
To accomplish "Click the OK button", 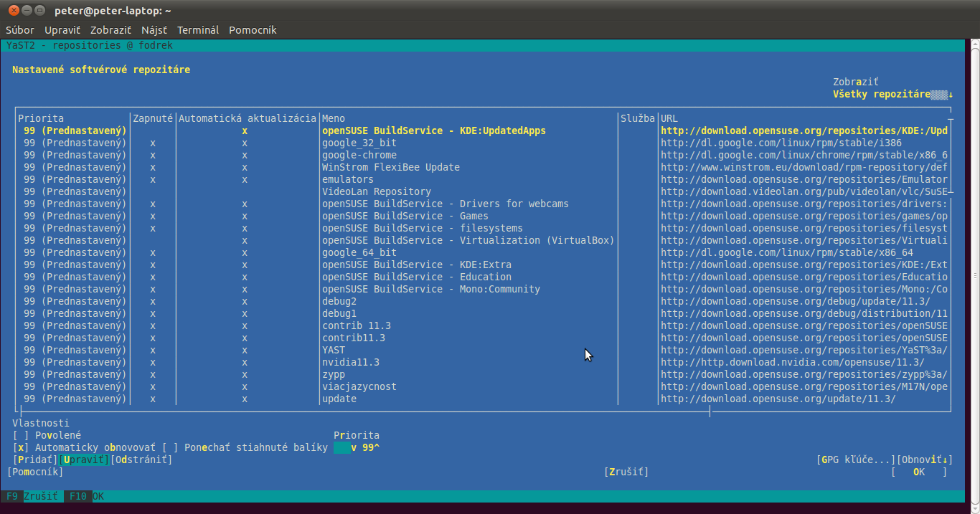I will point(919,472).
